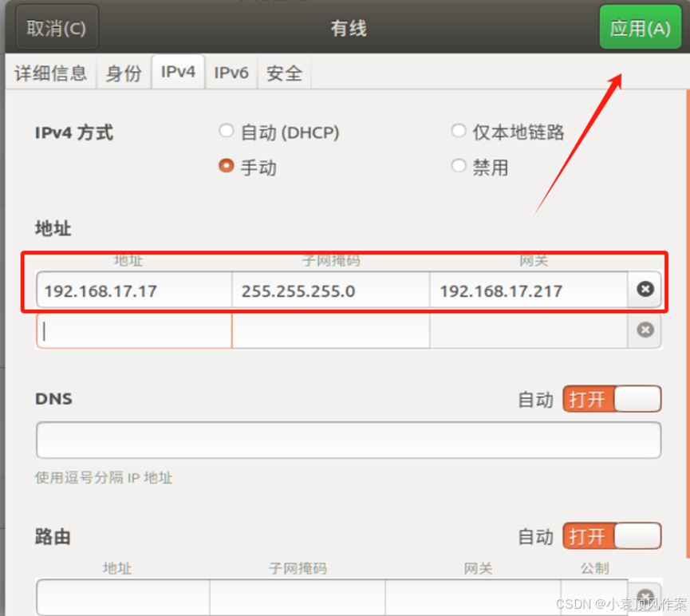Focus the empty second address field
The width and height of the screenshot is (690, 616).
tap(134, 330)
